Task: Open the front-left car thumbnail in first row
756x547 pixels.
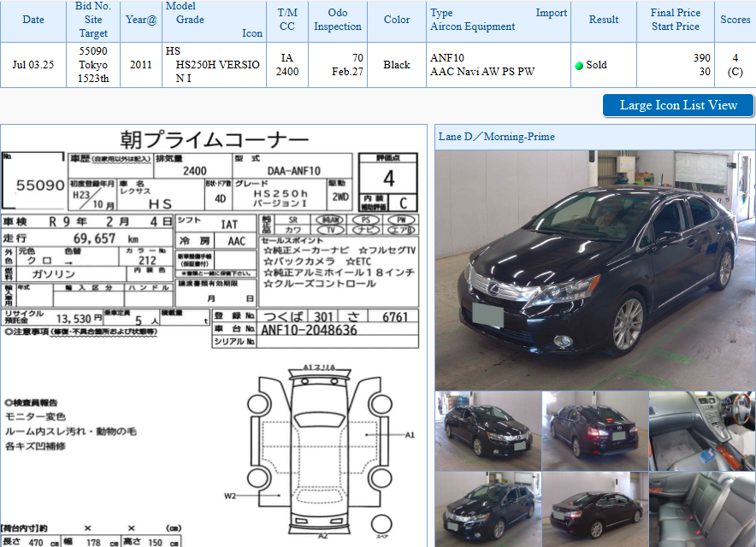Action: (x=488, y=431)
